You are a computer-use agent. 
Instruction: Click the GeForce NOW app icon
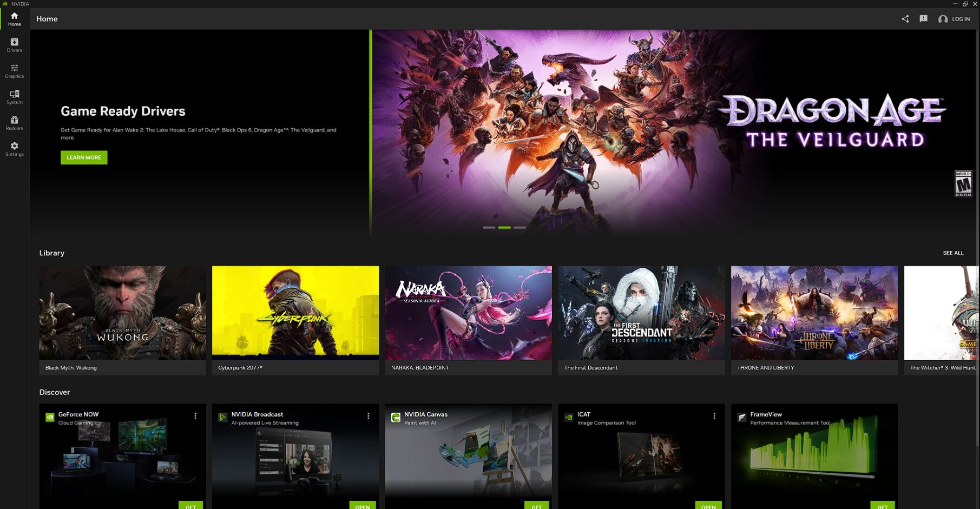(50, 417)
